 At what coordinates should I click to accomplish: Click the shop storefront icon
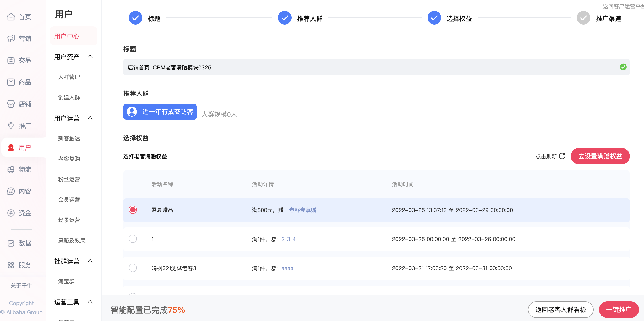11,104
